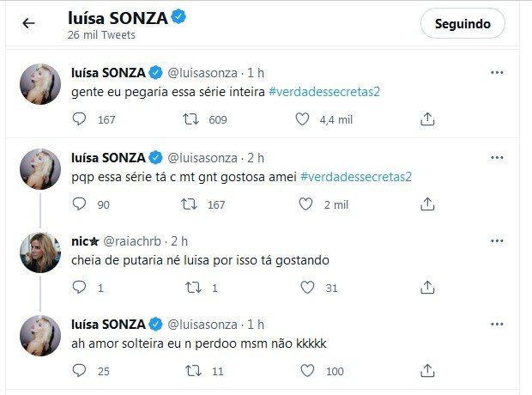Like the tweet with 4,4 mil likes

click(302, 119)
